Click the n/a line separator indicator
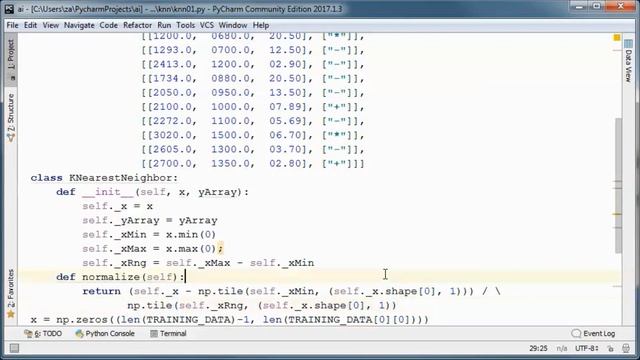 [562, 348]
